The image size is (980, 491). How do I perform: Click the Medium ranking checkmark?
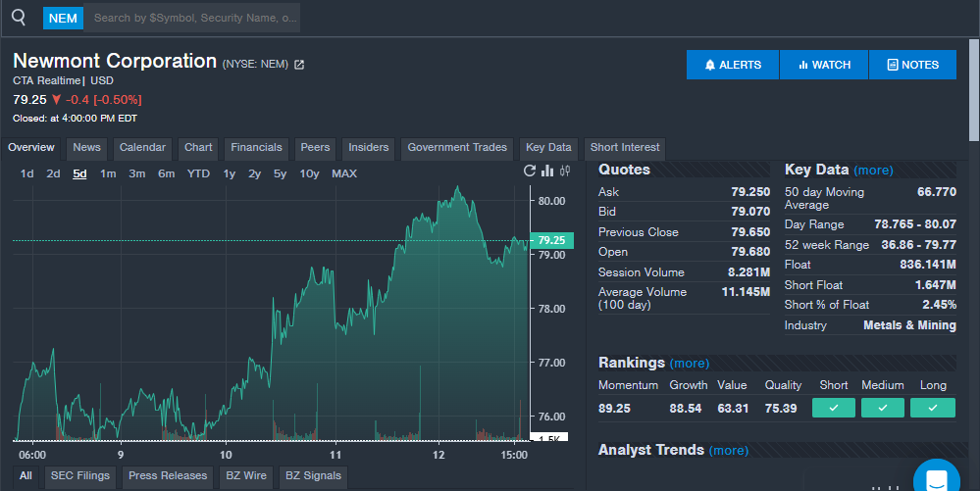(883, 408)
